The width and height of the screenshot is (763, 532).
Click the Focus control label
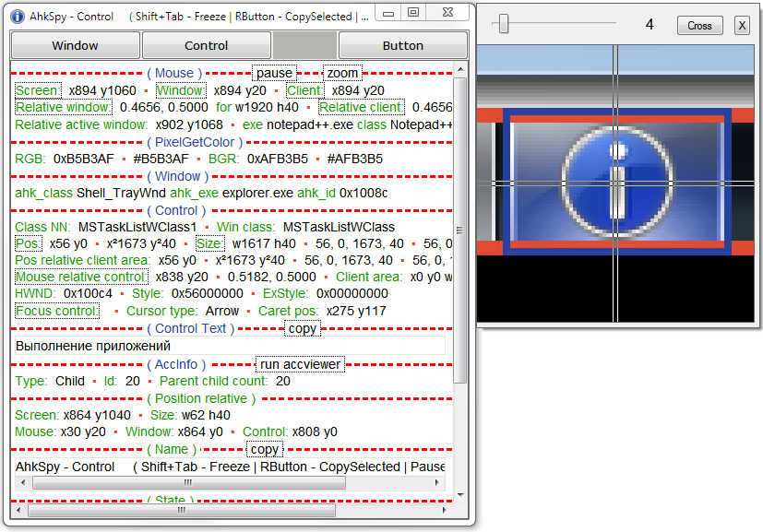pyautogui.click(x=57, y=311)
